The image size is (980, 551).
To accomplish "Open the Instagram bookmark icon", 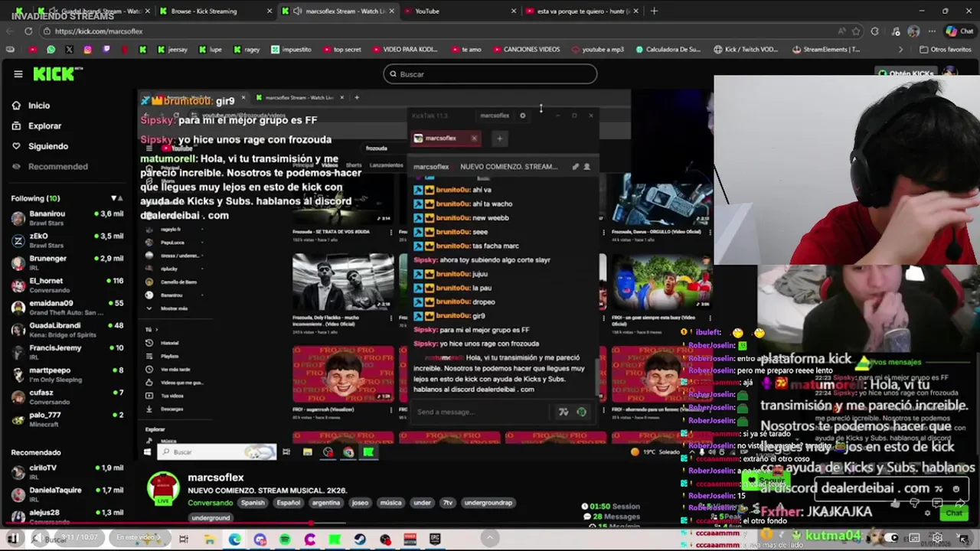I will [87, 50].
